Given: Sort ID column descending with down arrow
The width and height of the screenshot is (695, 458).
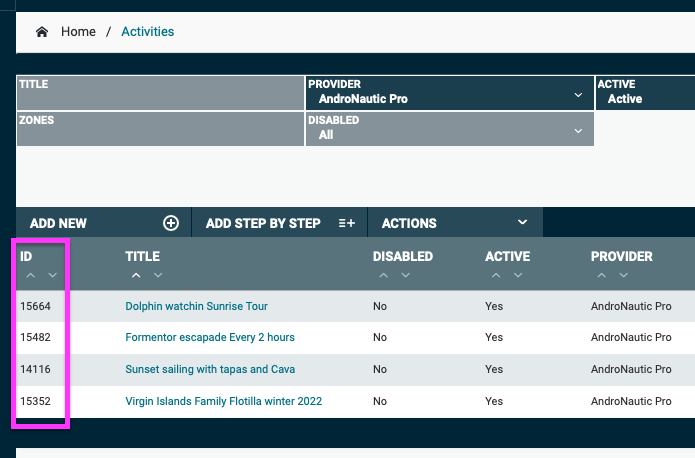Looking at the screenshot, I should 53,275.
